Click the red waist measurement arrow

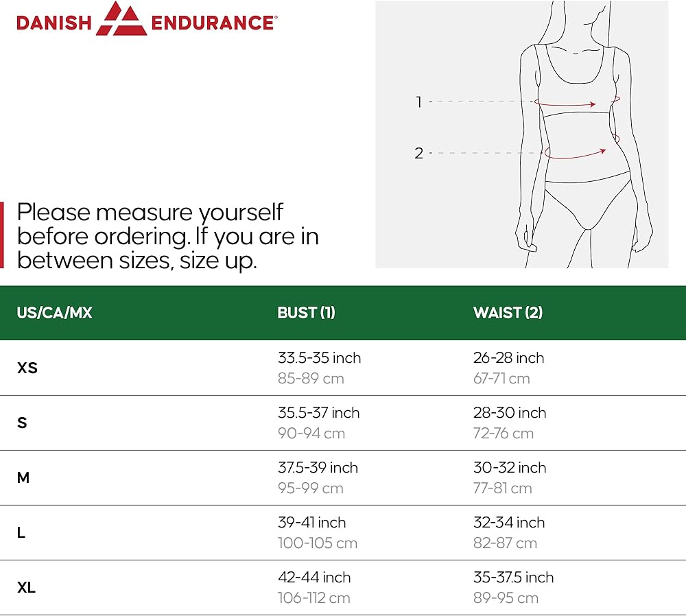(x=575, y=155)
